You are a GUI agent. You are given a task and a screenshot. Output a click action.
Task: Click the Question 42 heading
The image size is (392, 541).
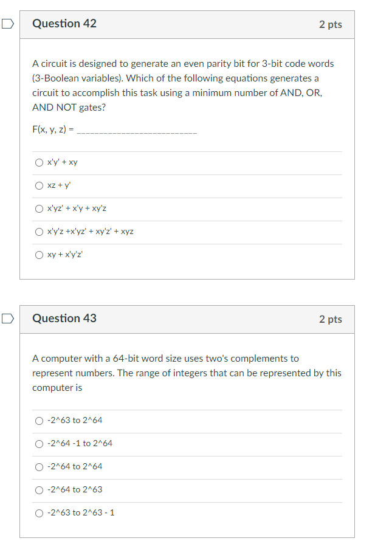[64, 24]
